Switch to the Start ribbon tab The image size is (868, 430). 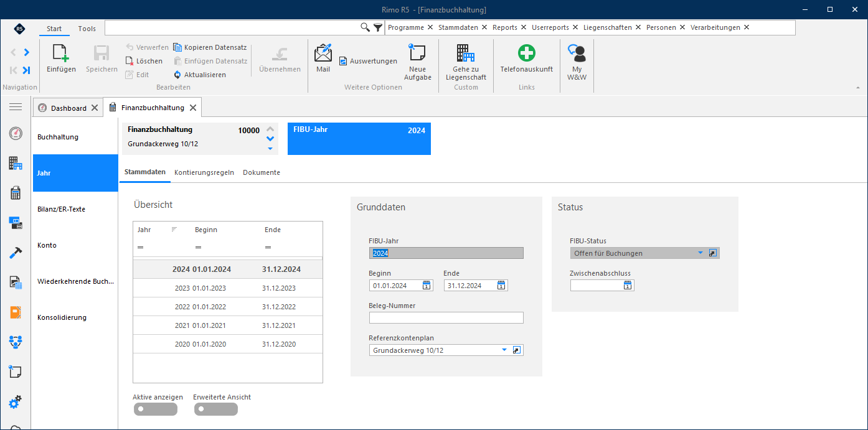pos(54,29)
